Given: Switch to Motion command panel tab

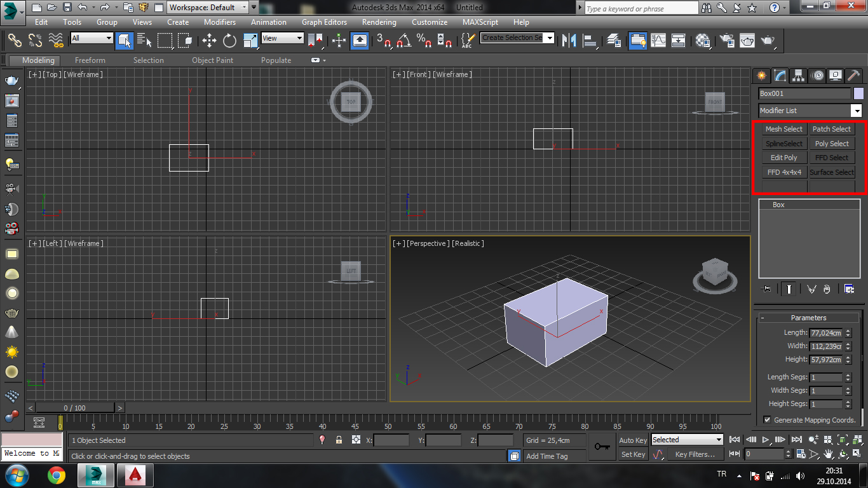Looking at the screenshot, I should [818, 76].
